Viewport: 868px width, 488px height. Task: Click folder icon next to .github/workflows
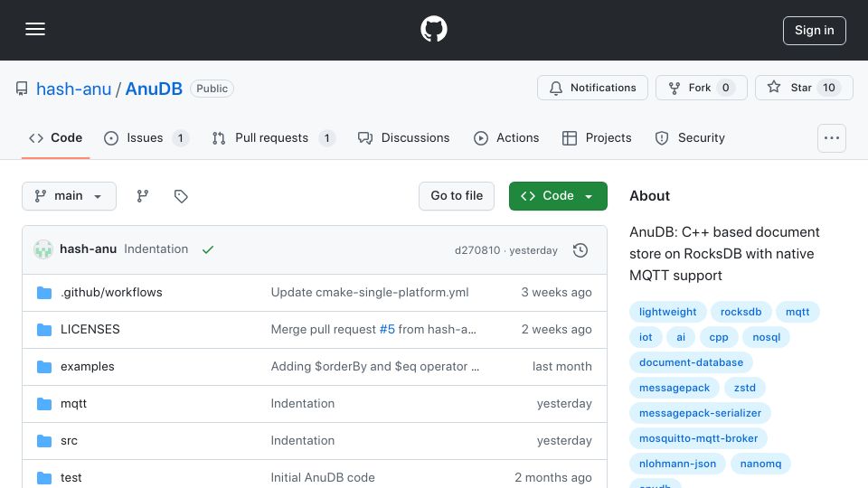click(x=44, y=293)
